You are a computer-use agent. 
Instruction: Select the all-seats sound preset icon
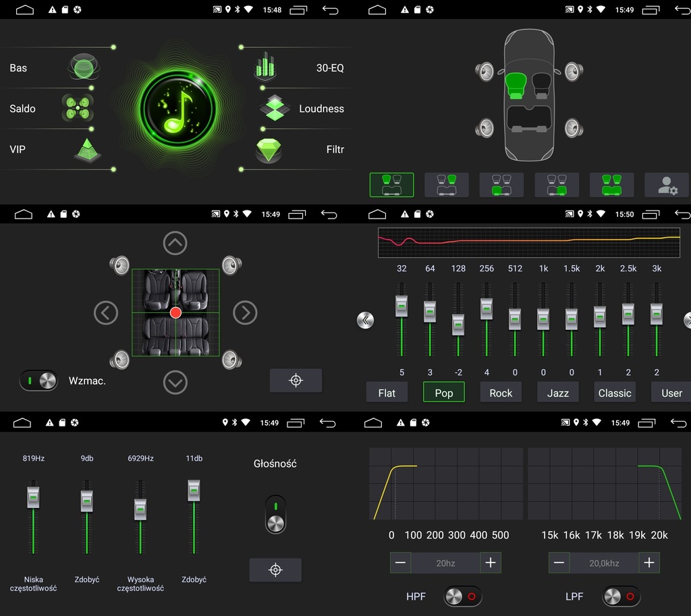[611, 184]
